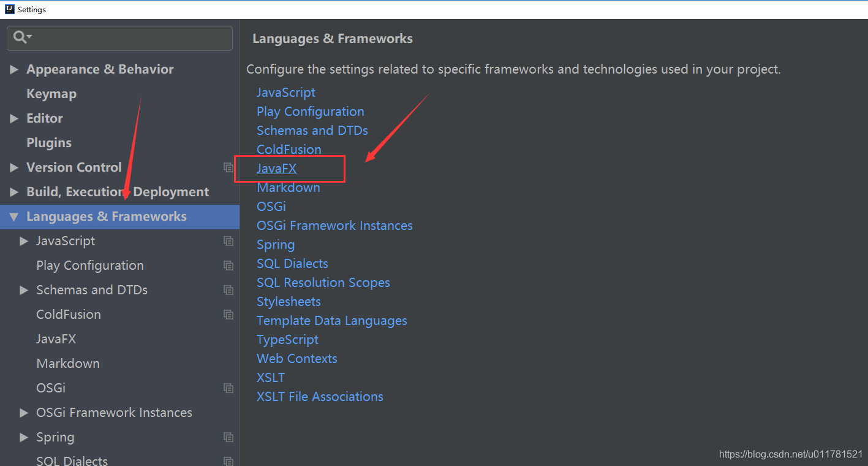Open the JavaFX link in main panel
The height and width of the screenshot is (466, 868).
[277, 169]
